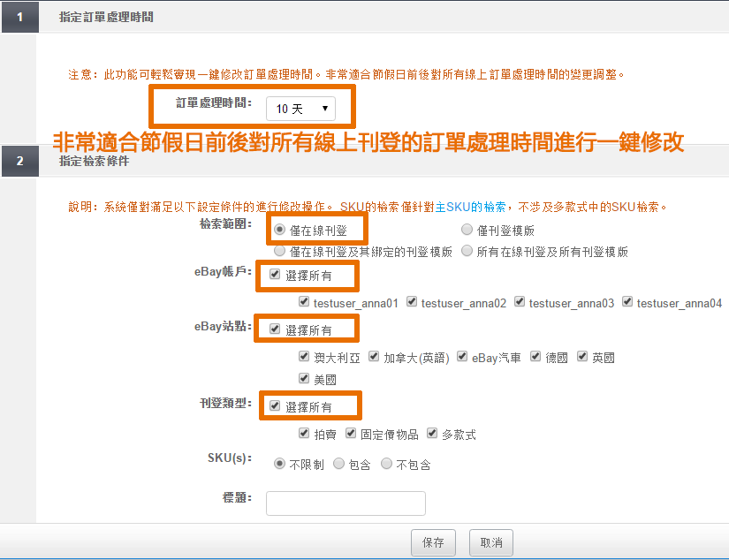Uncheck the testuser_anna03 account

tap(520, 301)
